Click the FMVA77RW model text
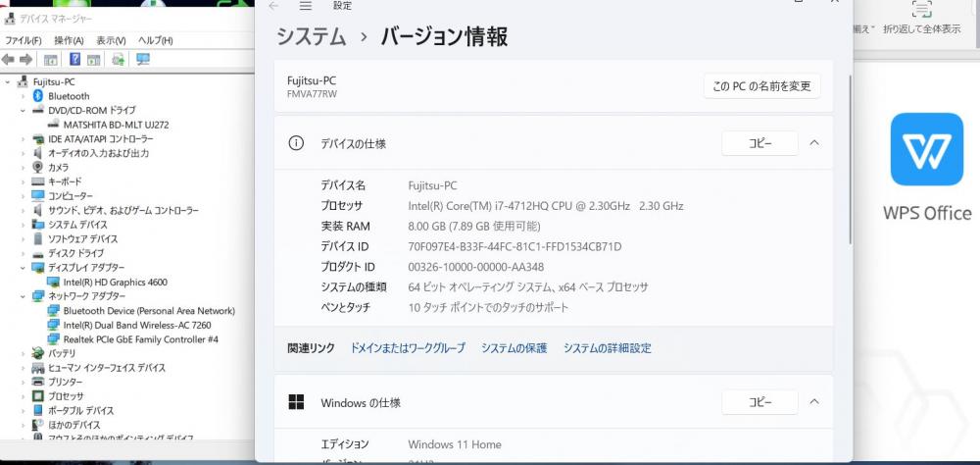The height and width of the screenshot is (465, 980). coord(312,94)
